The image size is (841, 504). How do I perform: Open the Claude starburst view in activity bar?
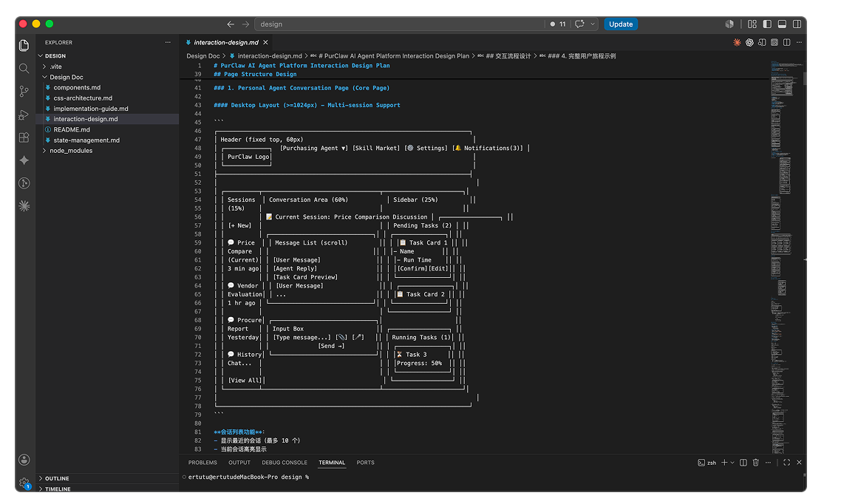tap(24, 206)
